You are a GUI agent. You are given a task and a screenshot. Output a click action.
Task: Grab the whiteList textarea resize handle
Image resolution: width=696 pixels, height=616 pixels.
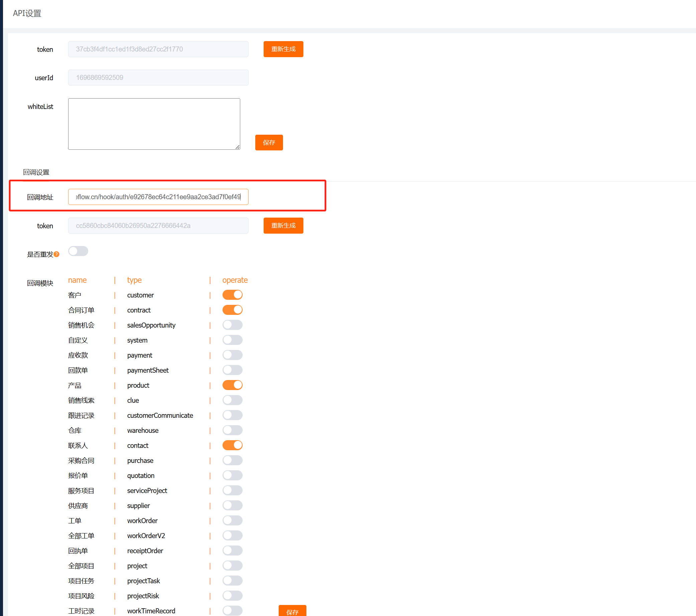pyautogui.click(x=237, y=147)
